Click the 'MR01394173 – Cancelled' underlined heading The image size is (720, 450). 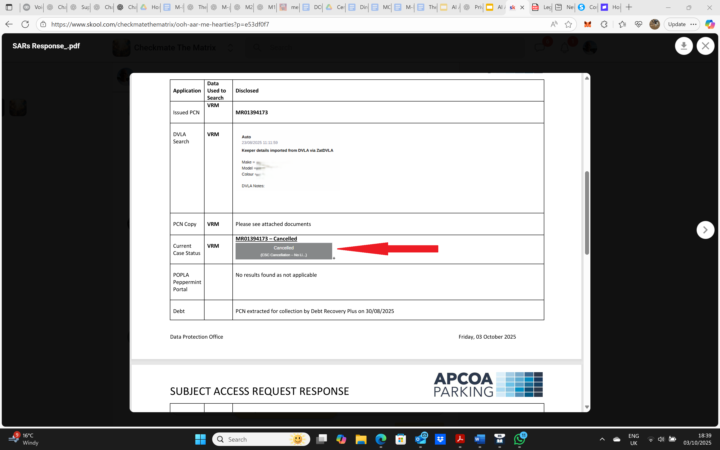tap(266, 239)
